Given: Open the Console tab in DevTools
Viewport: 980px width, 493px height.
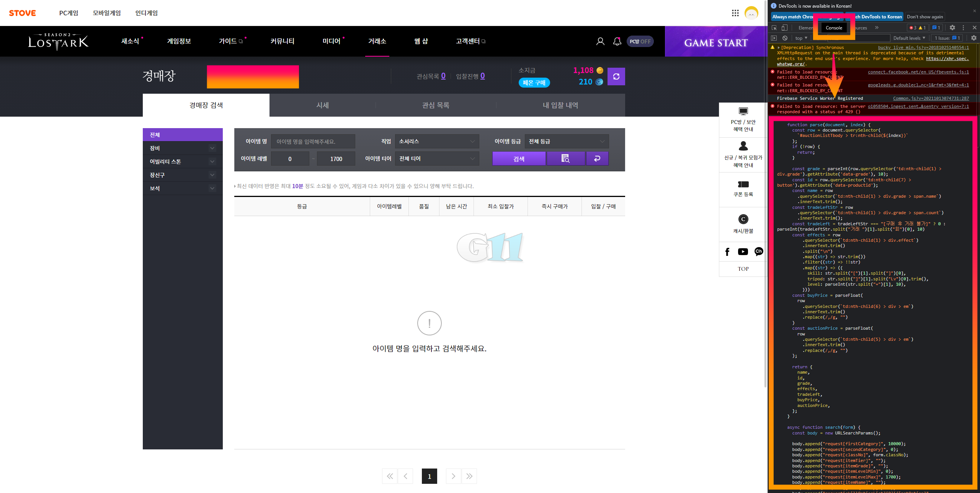Looking at the screenshot, I should [x=834, y=28].
